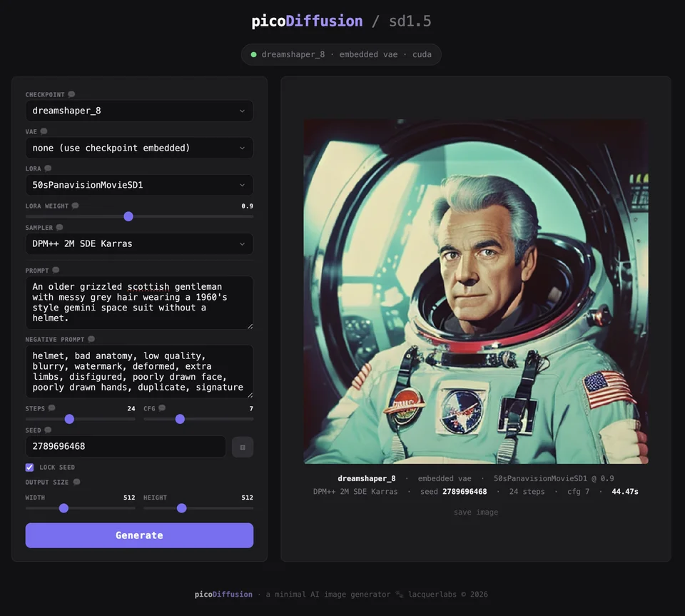Click the green status dot in the header
This screenshot has height=616, width=685.
(x=253, y=54)
